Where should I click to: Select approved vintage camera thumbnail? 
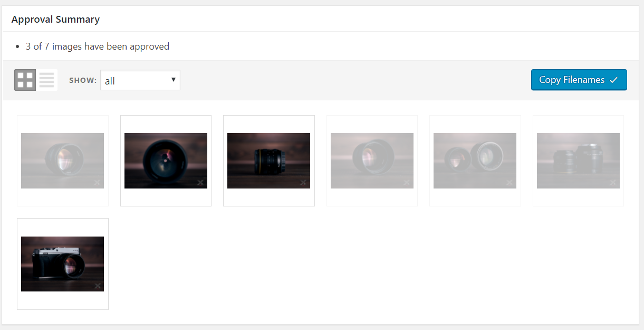pyautogui.click(x=62, y=264)
